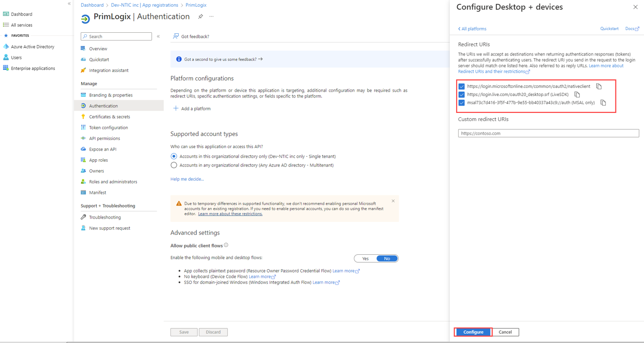644x343 pixels.
Task: Click the PrimLogix app logo icon
Action: tap(85, 18)
